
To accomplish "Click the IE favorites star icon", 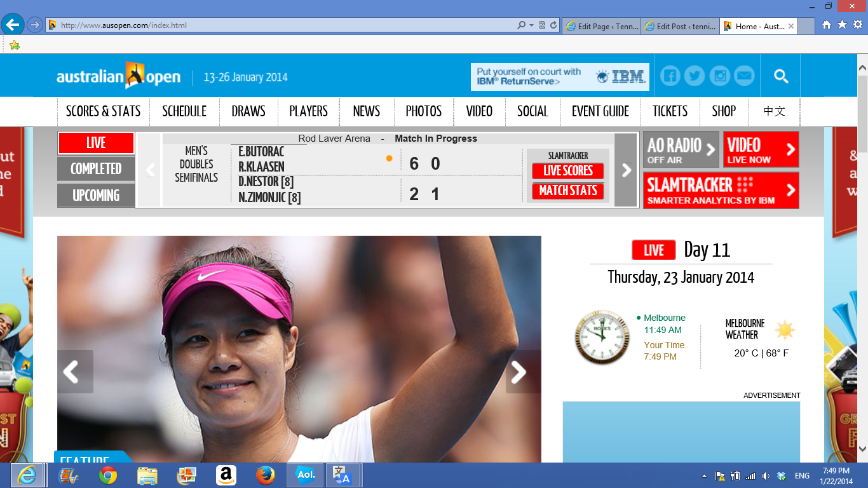I will click(842, 25).
